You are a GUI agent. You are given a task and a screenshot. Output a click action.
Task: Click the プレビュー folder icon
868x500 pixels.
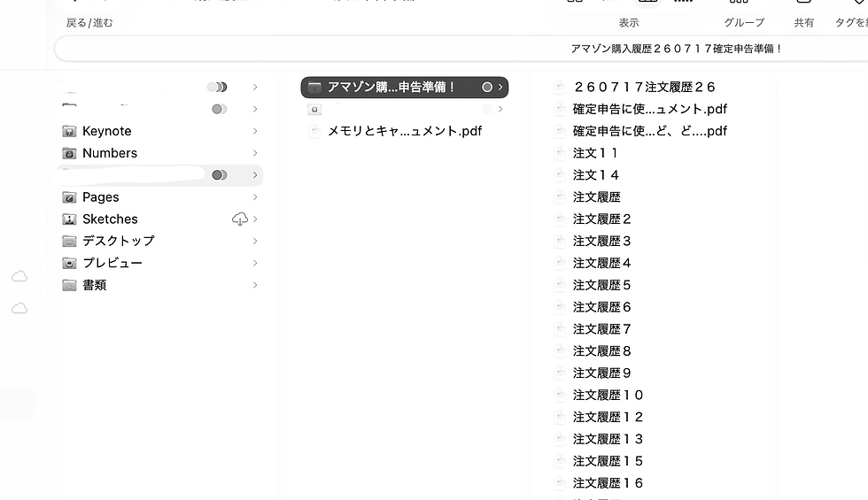(69, 264)
